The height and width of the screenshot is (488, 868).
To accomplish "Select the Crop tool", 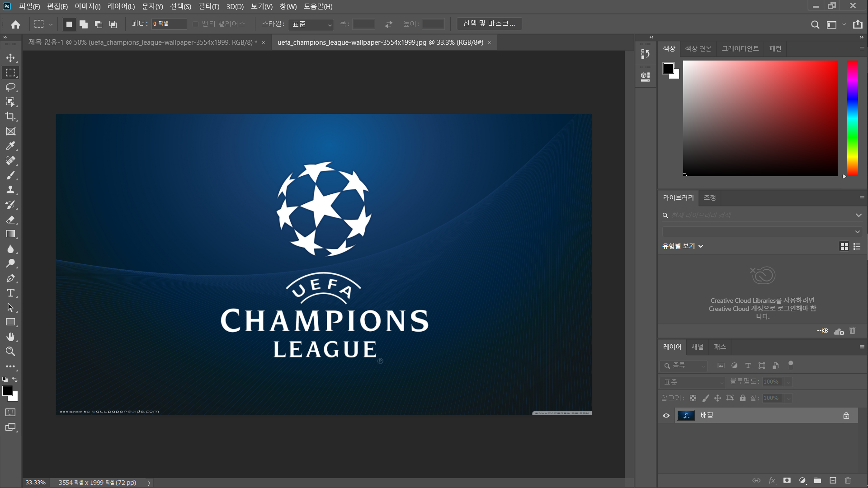I will tap(10, 117).
